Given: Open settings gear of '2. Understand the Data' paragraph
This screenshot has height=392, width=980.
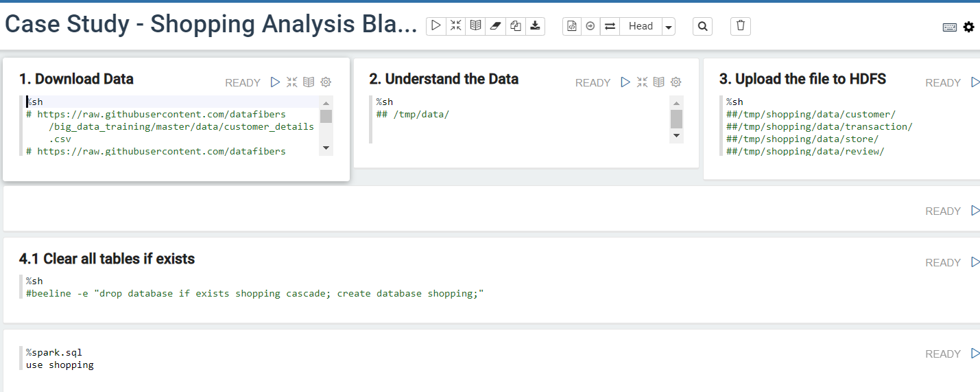Looking at the screenshot, I should pyautogui.click(x=676, y=82).
